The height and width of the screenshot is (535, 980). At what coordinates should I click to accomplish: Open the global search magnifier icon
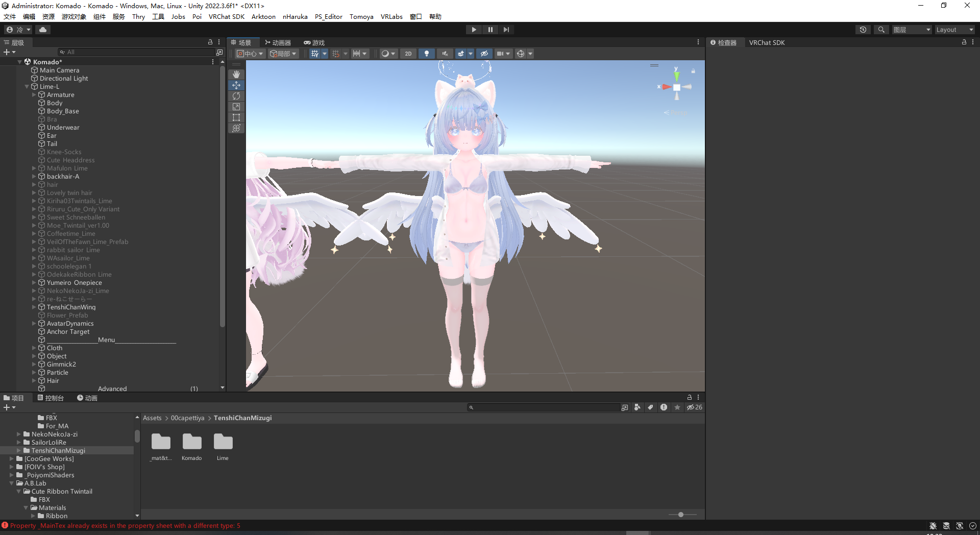tap(881, 30)
